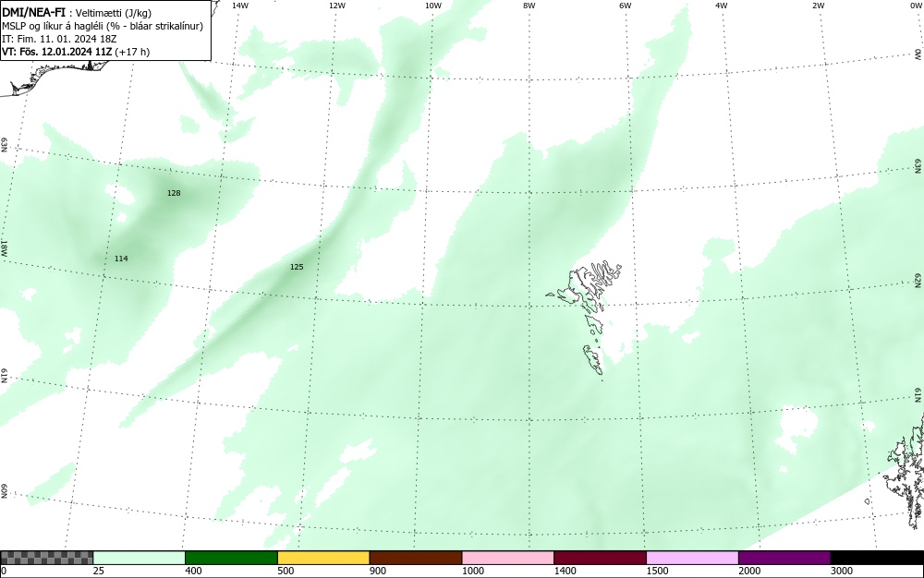Click the purple 2000–3000 legend swatch
924x578 pixels.
point(784,558)
